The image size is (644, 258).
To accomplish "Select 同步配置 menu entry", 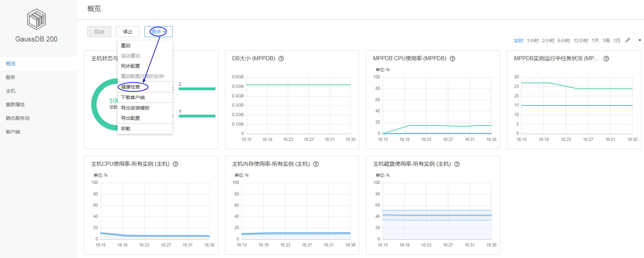I will (130, 66).
